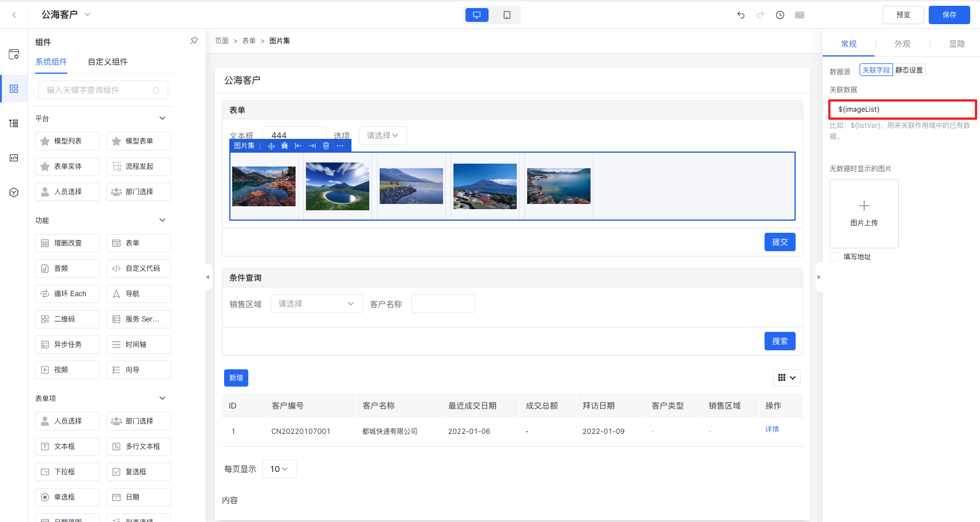The height and width of the screenshot is (522, 980).
Task: Select the 自定义代码 component
Action: point(139,268)
